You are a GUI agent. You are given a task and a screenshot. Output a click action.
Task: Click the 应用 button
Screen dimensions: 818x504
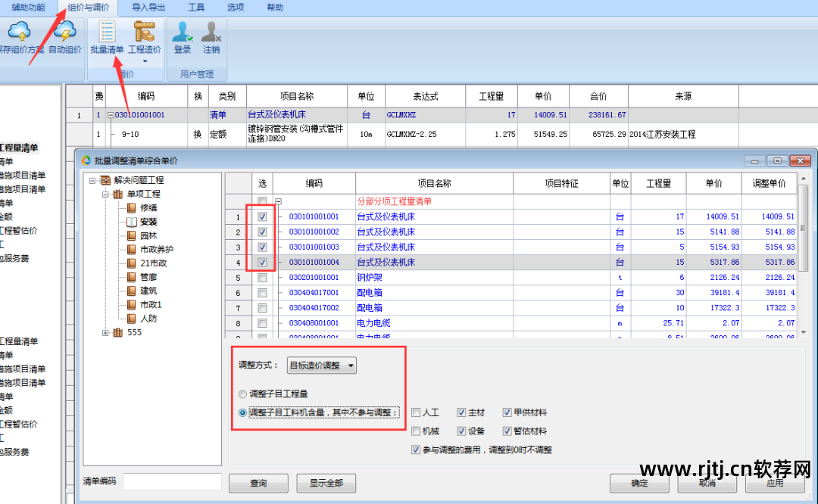click(775, 483)
